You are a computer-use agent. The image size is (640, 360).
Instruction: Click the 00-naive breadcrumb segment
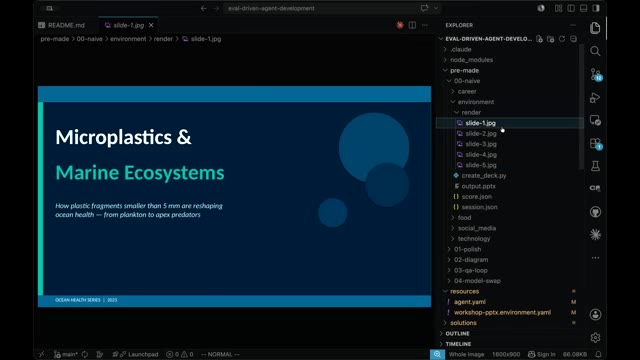click(89, 39)
